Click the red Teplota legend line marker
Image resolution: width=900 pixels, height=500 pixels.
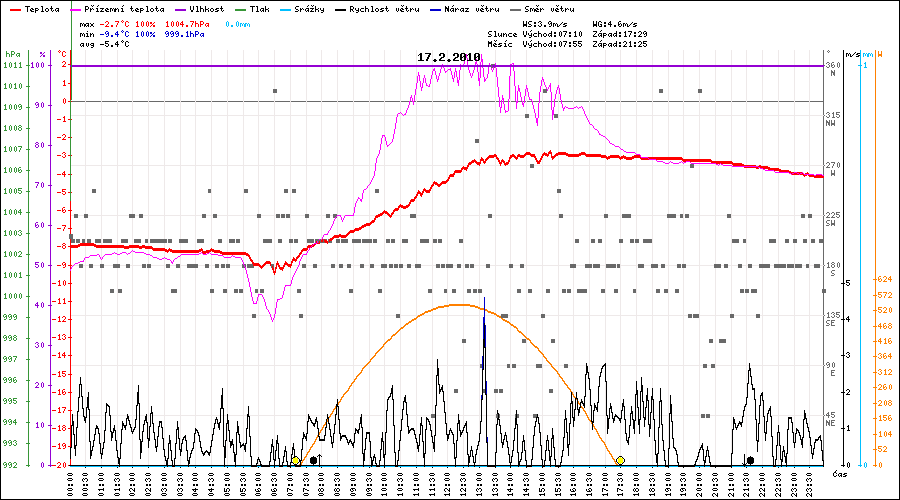pyautogui.click(x=14, y=8)
